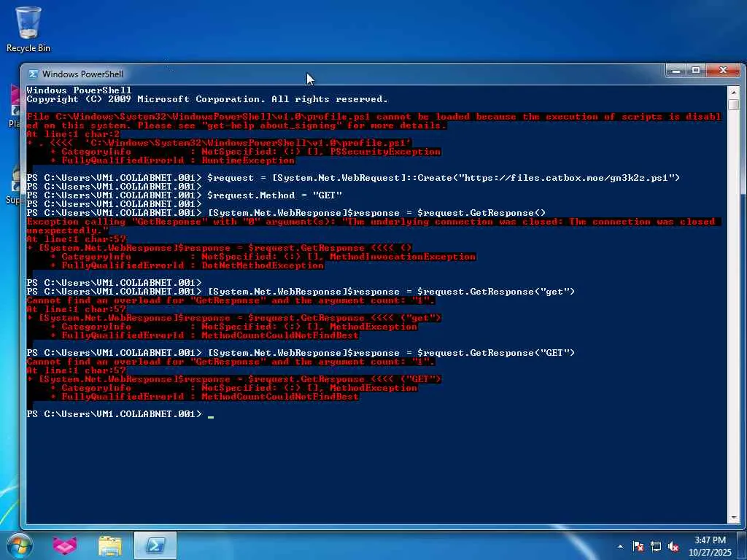Image resolution: width=747 pixels, height=560 pixels.
Task: Click the $request.Method = "GET" line
Action: pyautogui.click(x=185, y=195)
